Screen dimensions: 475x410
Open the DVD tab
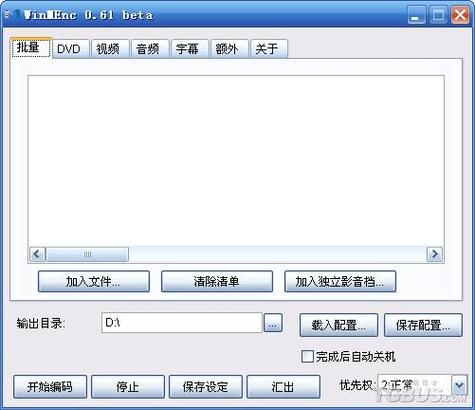coord(71,49)
